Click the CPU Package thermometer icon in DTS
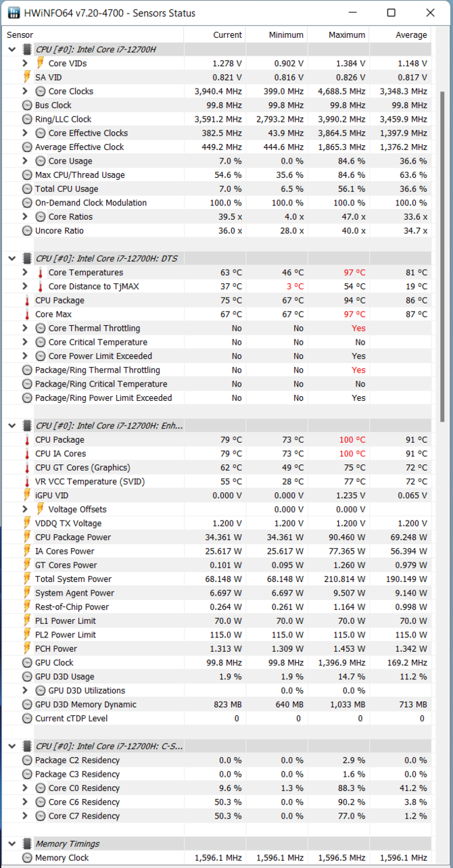The width and height of the screenshot is (453, 868). (x=27, y=300)
